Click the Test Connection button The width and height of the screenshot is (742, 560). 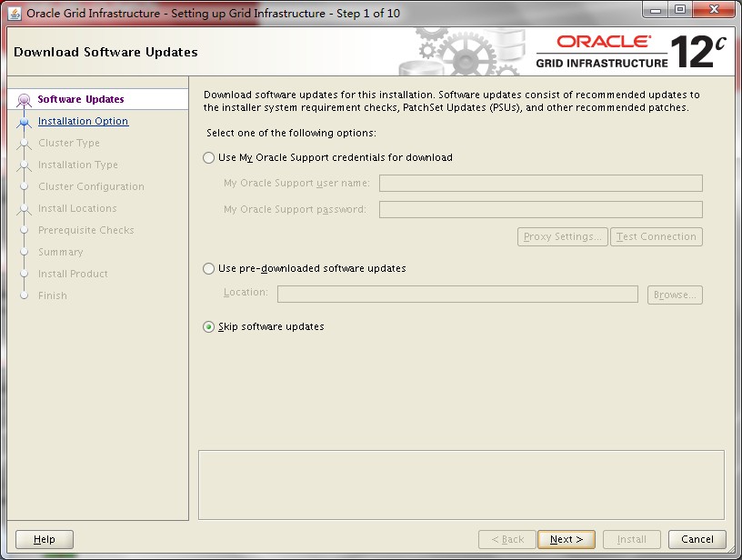click(657, 237)
